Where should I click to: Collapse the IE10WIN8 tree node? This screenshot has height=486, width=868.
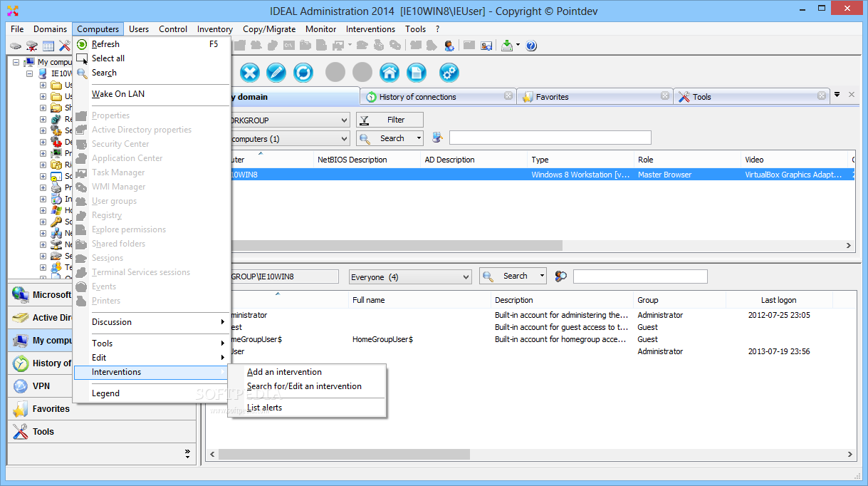coord(29,73)
